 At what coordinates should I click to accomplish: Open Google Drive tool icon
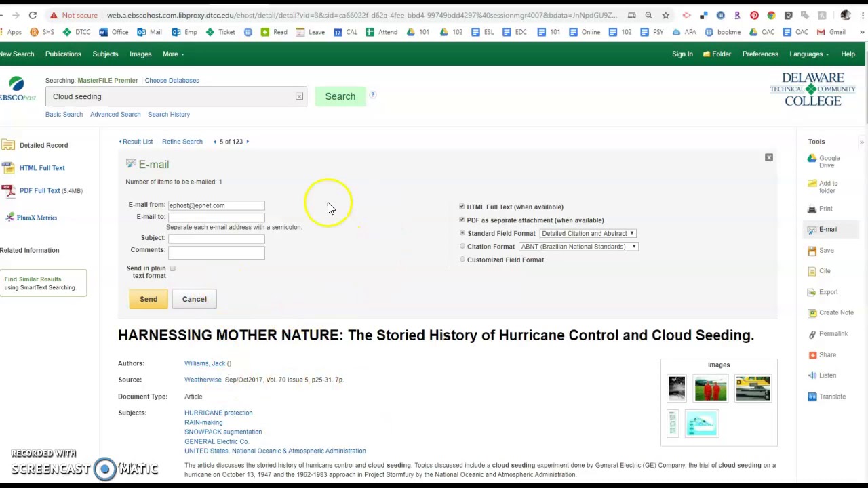pyautogui.click(x=812, y=159)
